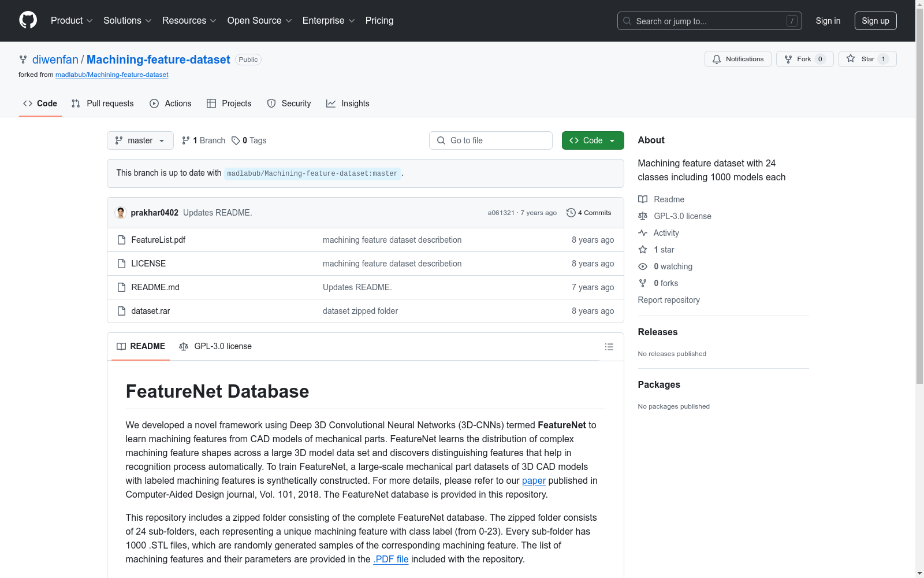Open the madlabub parent repository link
Image resolution: width=924 pixels, height=578 pixels.
(x=112, y=75)
